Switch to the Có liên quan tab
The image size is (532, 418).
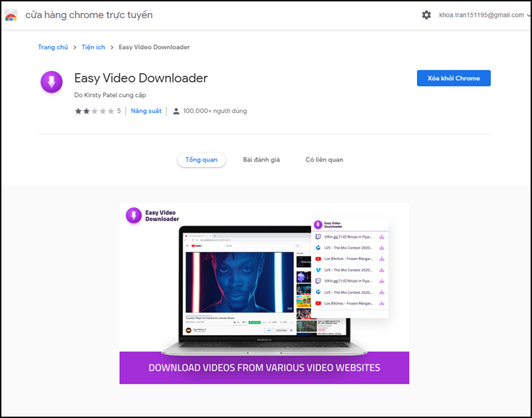pos(325,159)
